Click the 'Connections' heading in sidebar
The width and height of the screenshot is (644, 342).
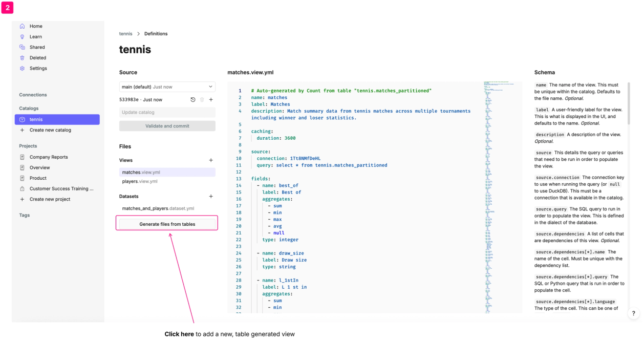coord(33,95)
